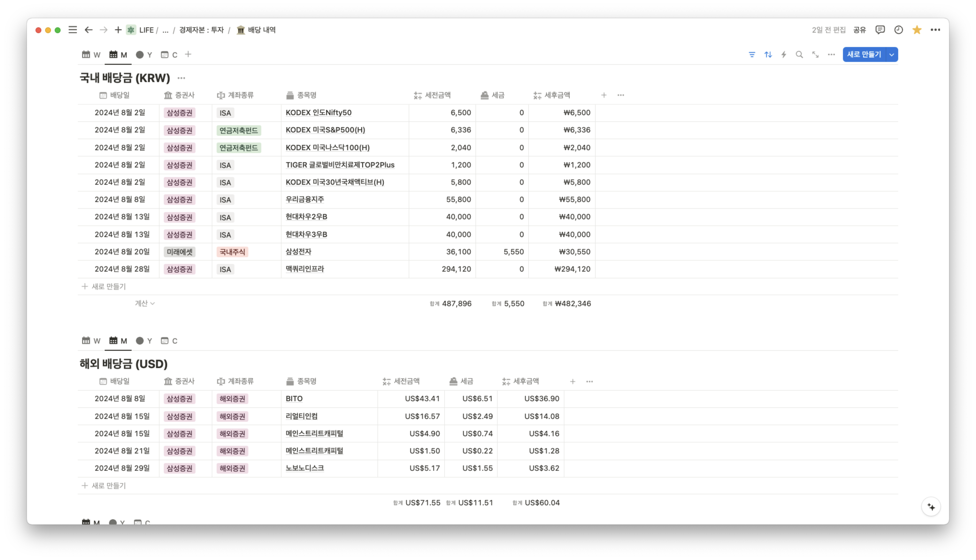Viewport: 976px width, 560px height.
Task: Click the 공유 share button
Action: point(859,30)
